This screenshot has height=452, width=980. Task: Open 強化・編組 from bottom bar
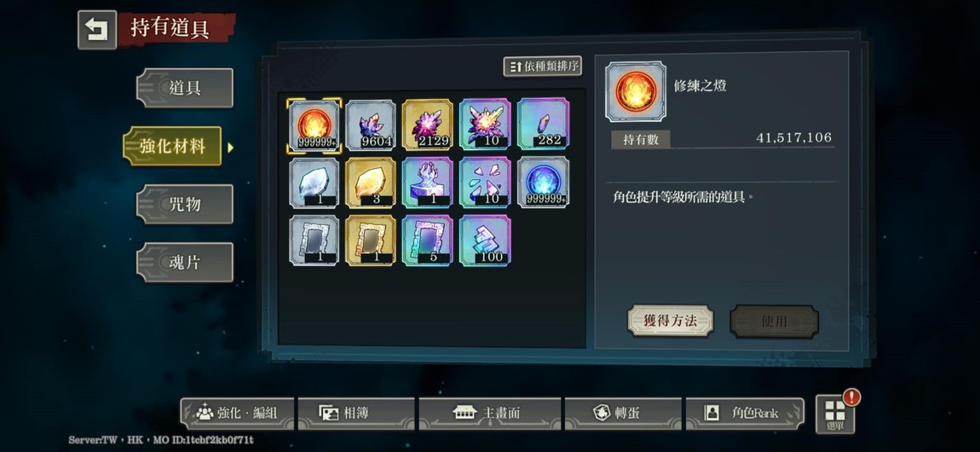point(237,414)
